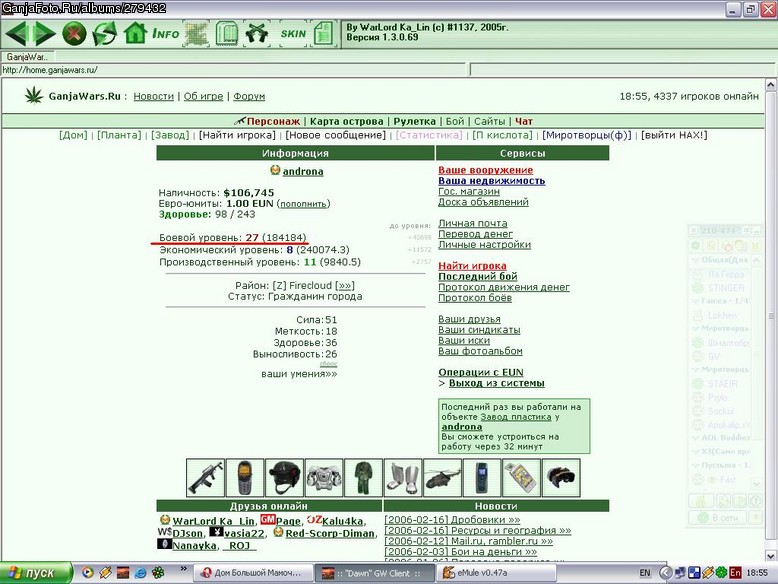Refresh page using the circular arrows icon

pyautogui.click(x=105, y=34)
